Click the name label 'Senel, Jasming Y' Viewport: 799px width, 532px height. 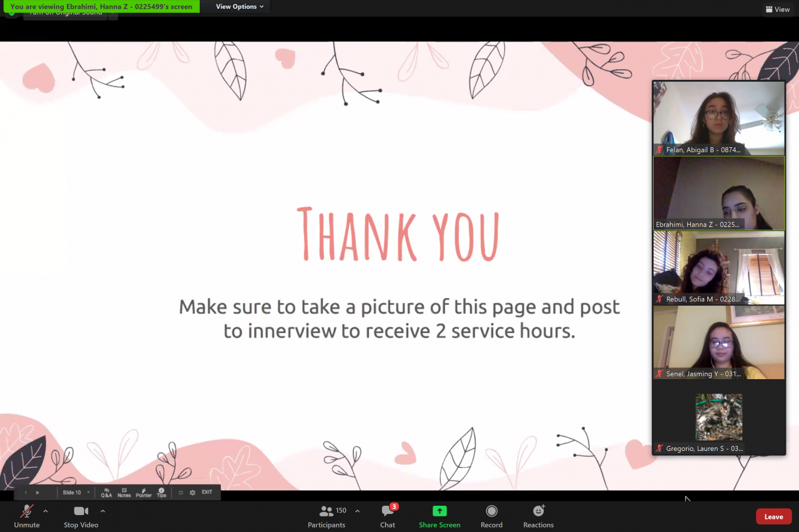[703, 374]
